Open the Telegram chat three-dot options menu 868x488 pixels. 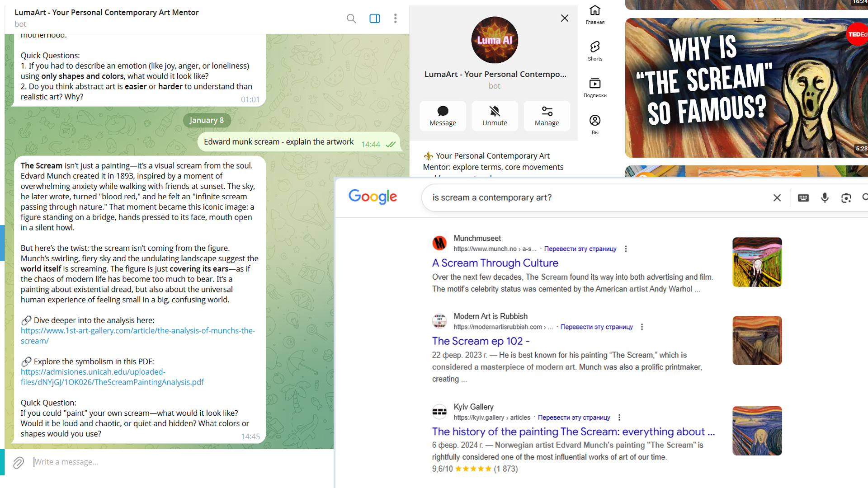tap(396, 19)
